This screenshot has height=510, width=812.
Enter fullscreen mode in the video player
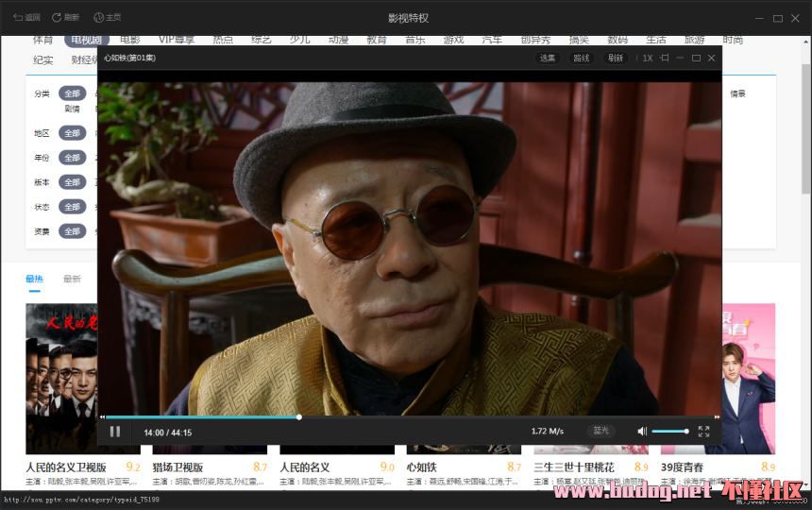(x=703, y=432)
